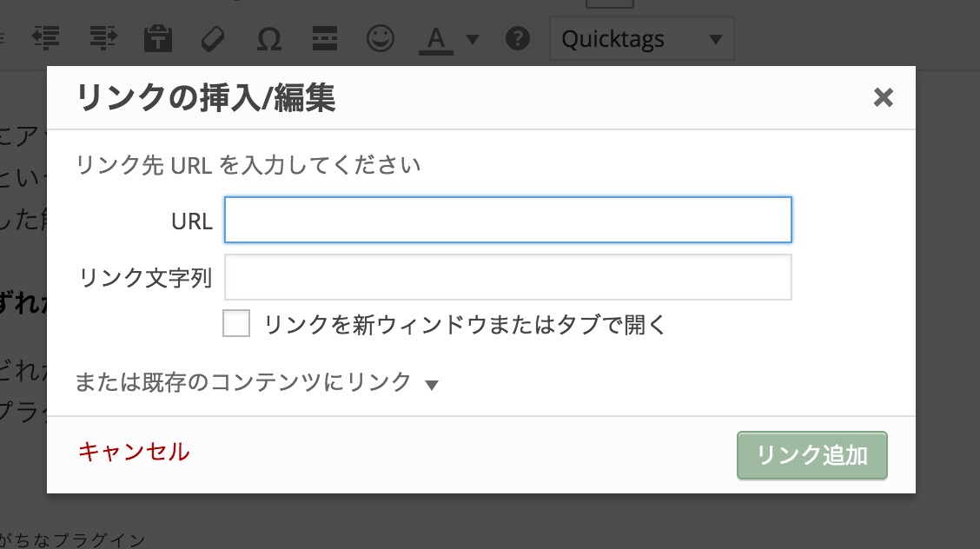Image resolution: width=980 pixels, height=549 pixels.
Task: Select the paste as text clipboard icon
Action: pyautogui.click(x=158, y=38)
